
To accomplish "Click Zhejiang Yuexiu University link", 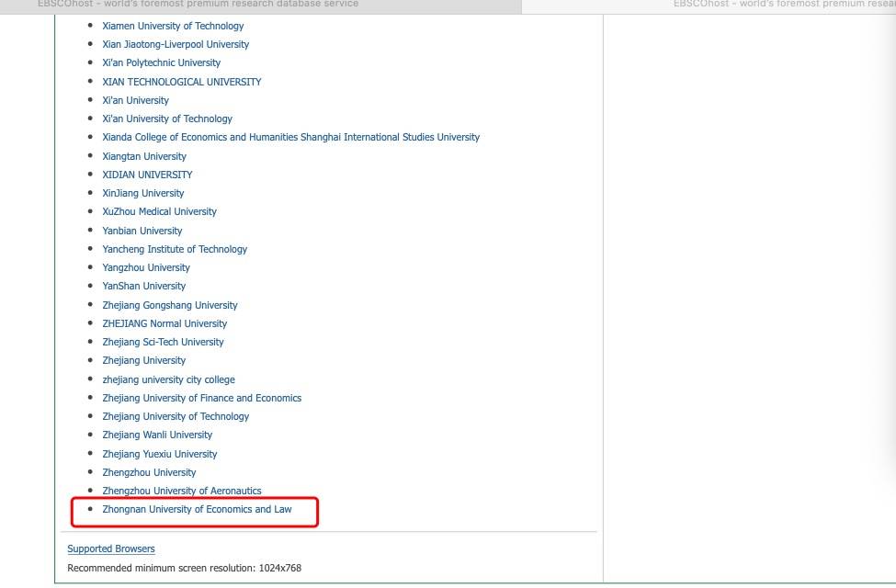I will [x=159, y=454].
